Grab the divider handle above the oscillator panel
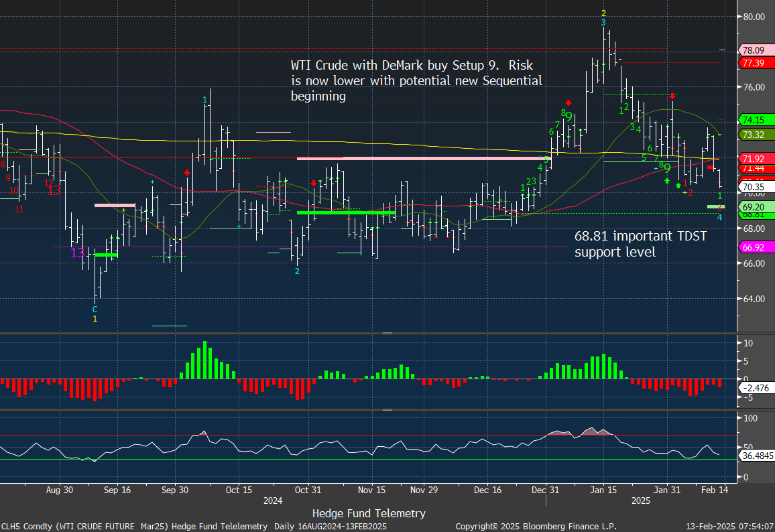Screen dimensions: 775x532 [387, 409]
